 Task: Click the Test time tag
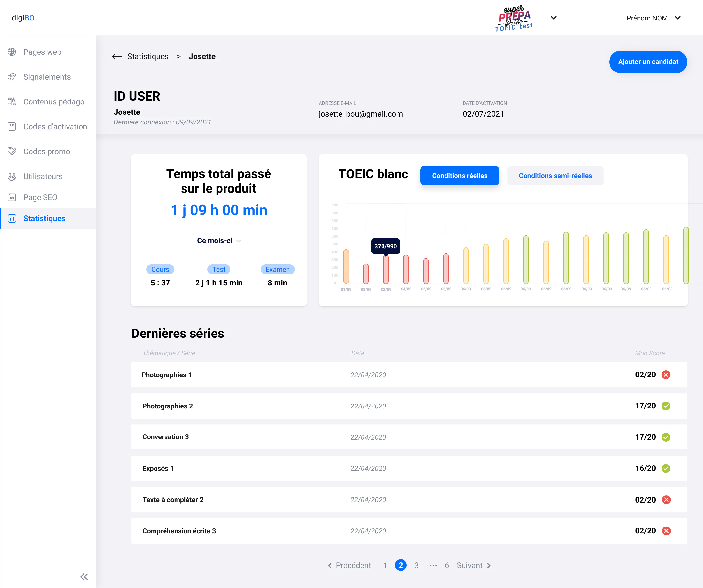point(219,269)
